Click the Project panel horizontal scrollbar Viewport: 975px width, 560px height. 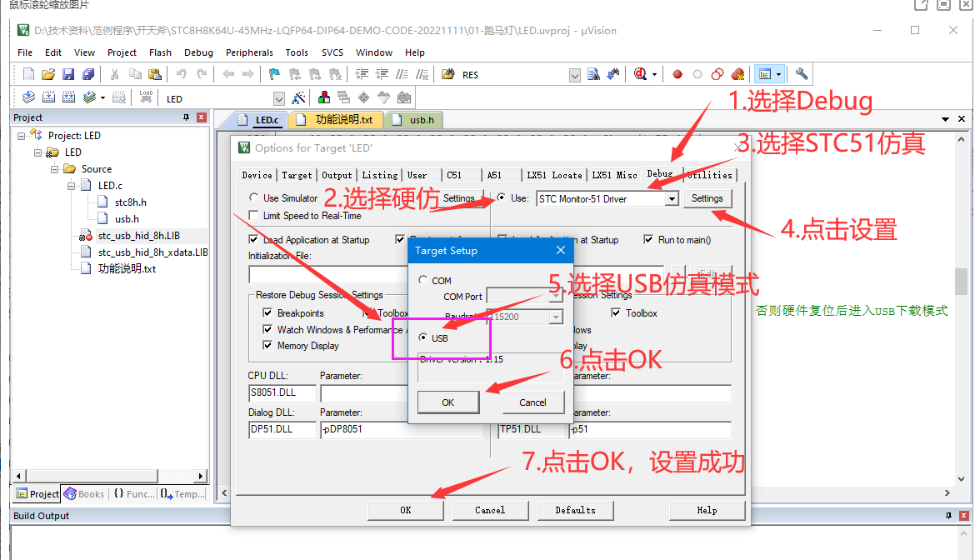[x=109, y=476]
